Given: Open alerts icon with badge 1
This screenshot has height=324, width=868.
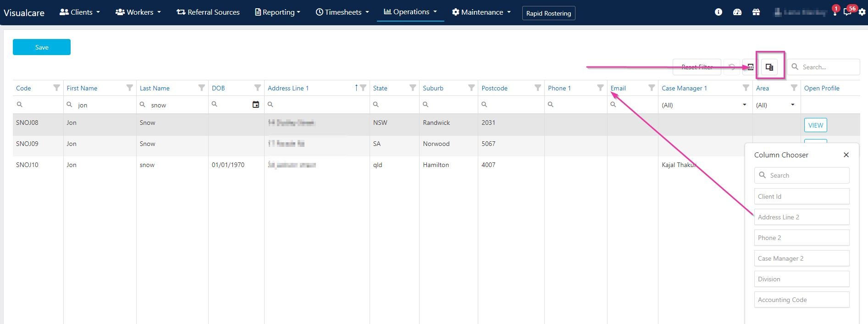Looking at the screenshot, I should pos(835,11).
